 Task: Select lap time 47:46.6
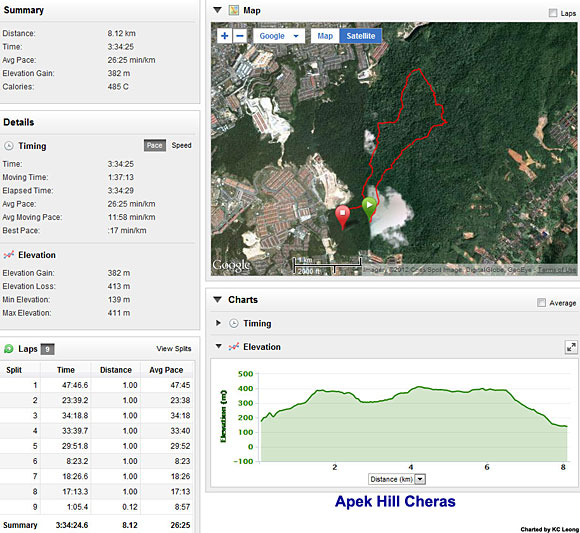(x=75, y=385)
